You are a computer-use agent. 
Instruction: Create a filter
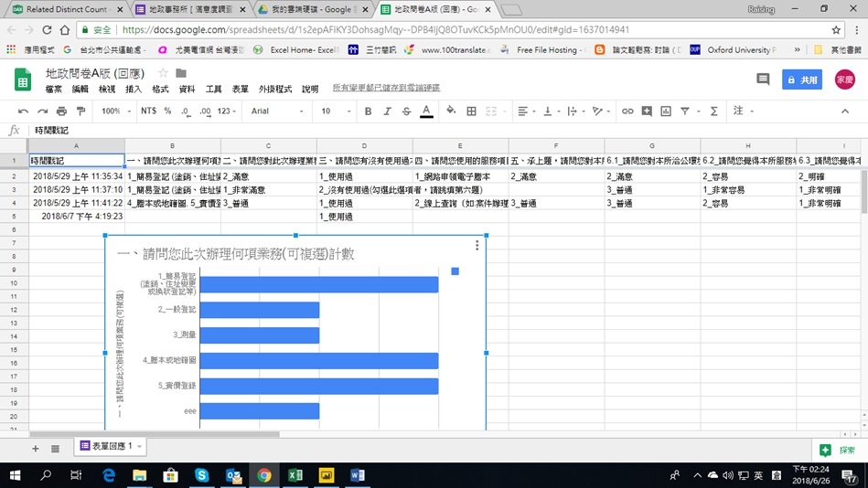[685, 111]
